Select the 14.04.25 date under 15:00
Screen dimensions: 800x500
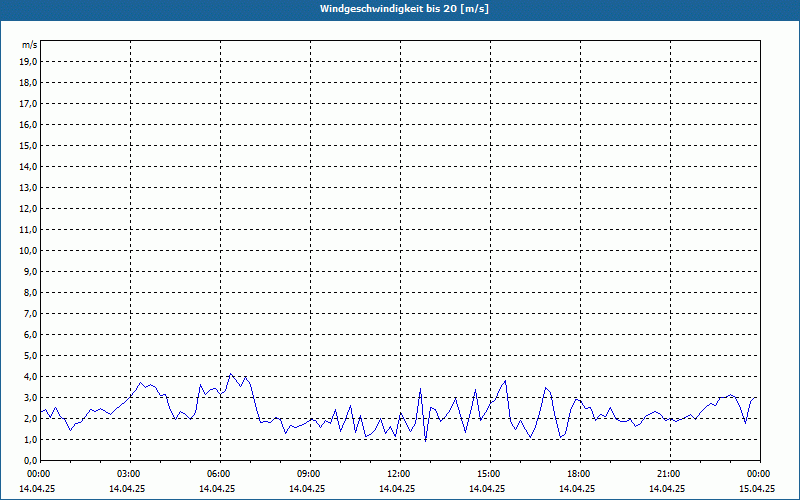(487, 488)
